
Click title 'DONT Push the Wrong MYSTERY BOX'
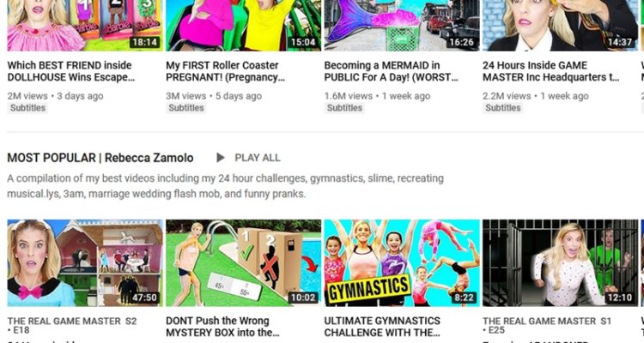[222, 327]
